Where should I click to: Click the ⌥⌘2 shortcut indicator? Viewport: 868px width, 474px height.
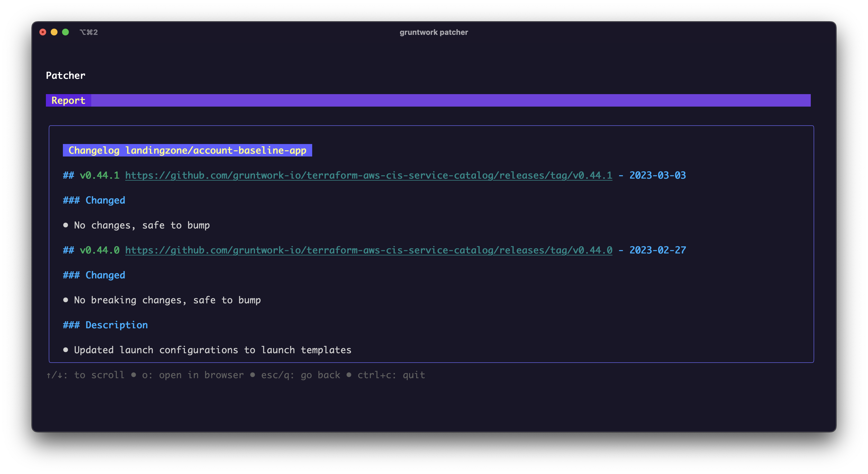click(89, 32)
